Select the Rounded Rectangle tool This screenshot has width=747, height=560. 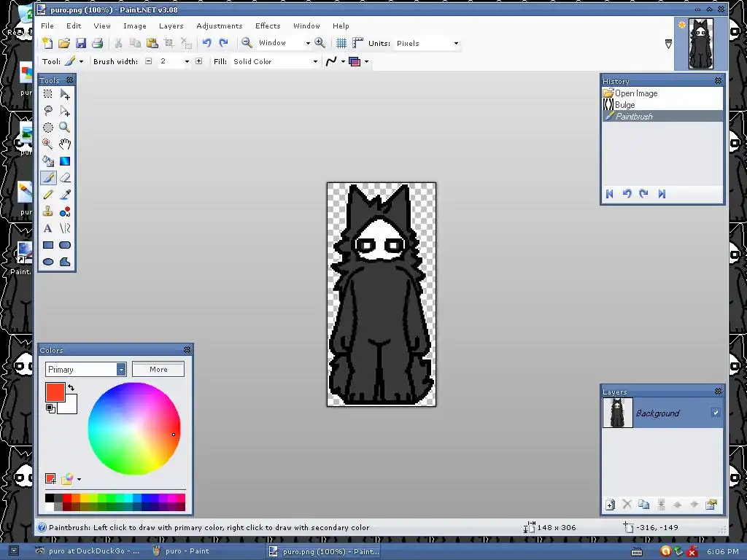(x=65, y=245)
